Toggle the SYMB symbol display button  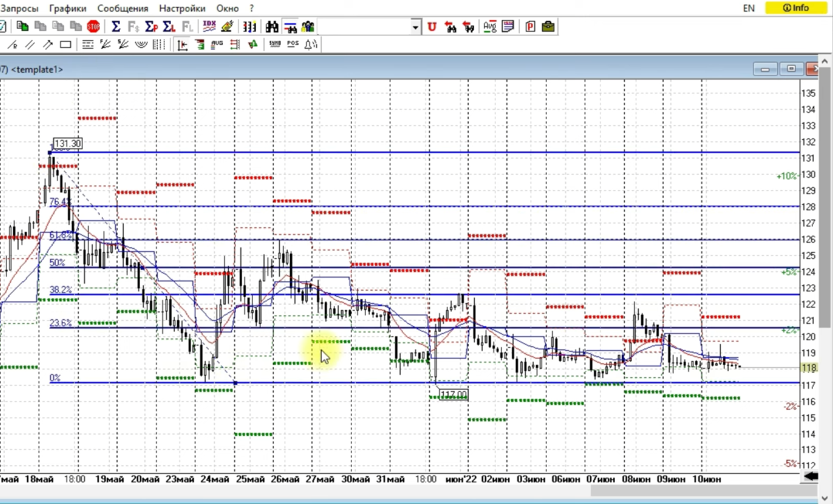275,45
